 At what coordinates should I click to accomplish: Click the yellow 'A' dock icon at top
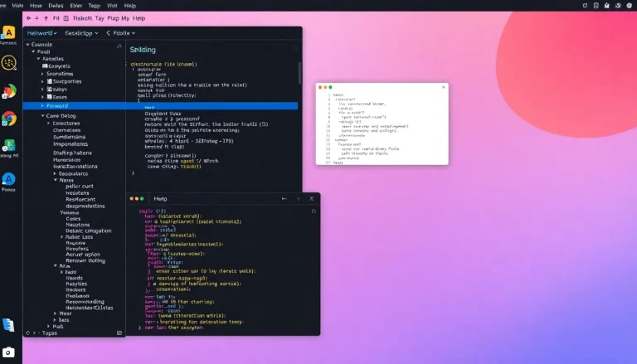pos(9,32)
